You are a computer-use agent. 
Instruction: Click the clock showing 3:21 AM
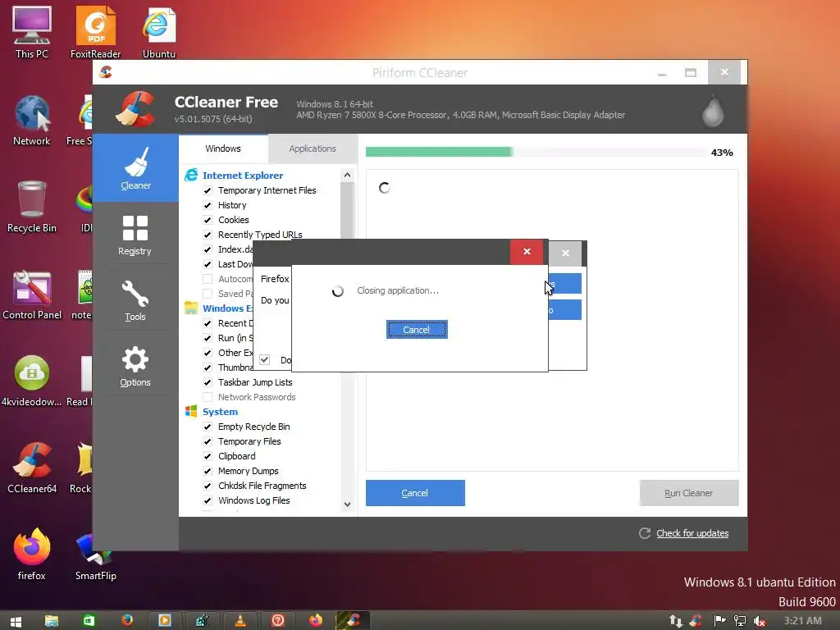pos(802,620)
